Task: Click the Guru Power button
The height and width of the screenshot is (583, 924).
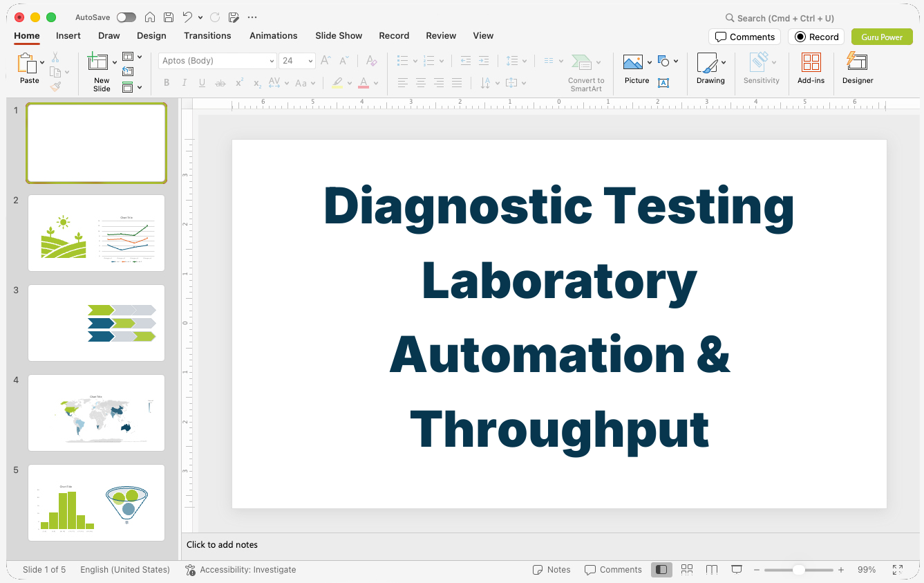Action: 882,37
